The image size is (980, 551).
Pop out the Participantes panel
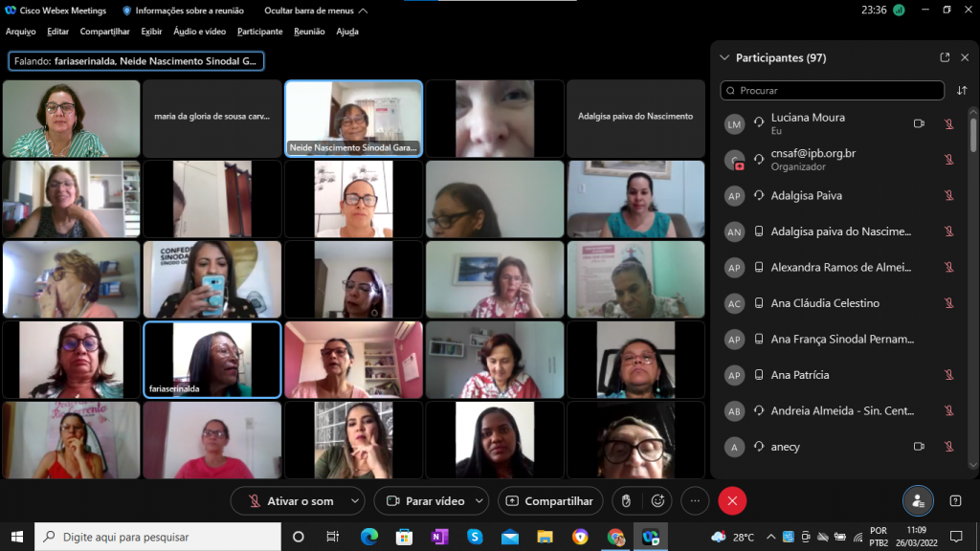click(945, 57)
